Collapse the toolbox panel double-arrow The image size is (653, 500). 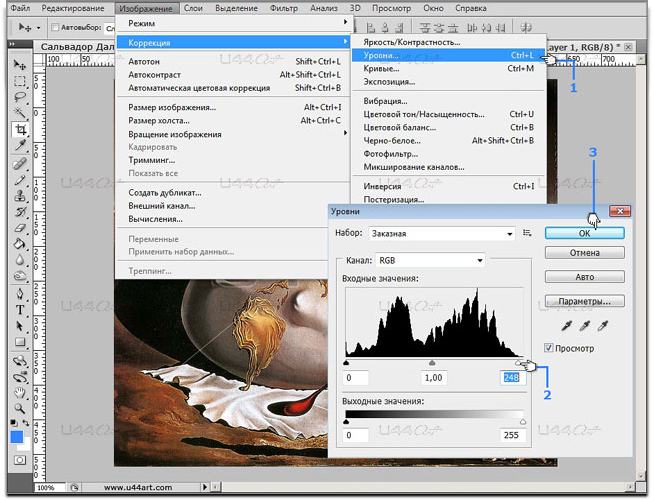[x=12, y=44]
